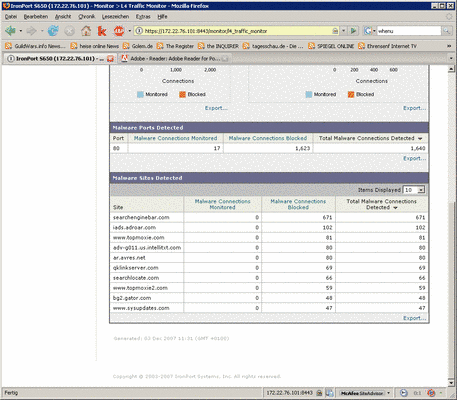Open the Hilfe menu
Screen dimensions: 457x400
coord(162,17)
